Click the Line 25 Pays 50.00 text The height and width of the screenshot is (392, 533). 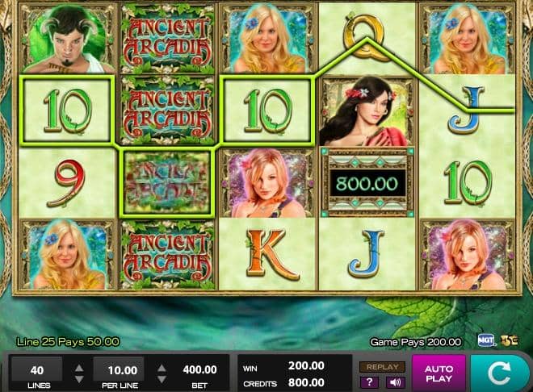coord(68,341)
